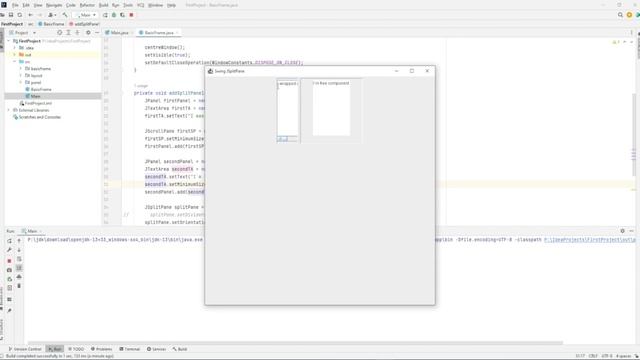Collapse the src folder
The image size is (640, 360).
click(x=15, y=62)
